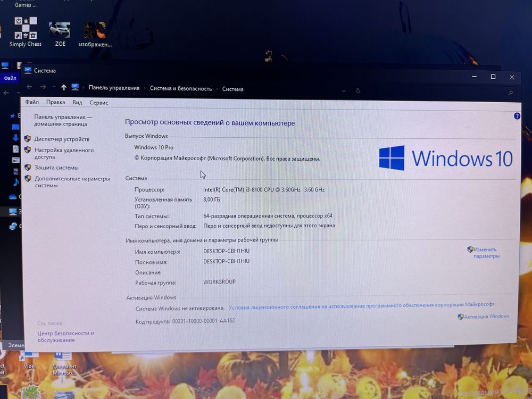Viewport: 532px width, 399px height.
Task: Click the computer icon in the address bar
Action: [75, 87]
